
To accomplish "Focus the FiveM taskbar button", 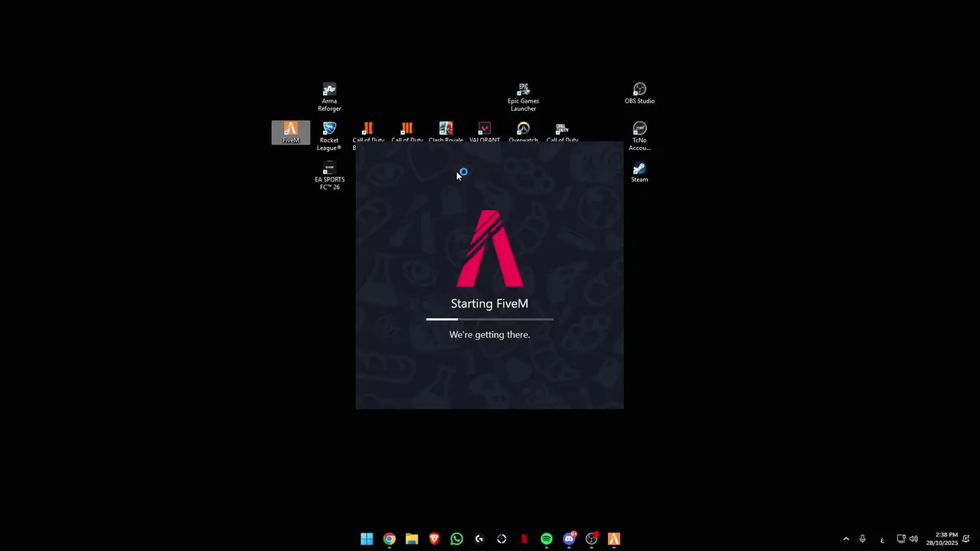I will [x=614, y=539].
